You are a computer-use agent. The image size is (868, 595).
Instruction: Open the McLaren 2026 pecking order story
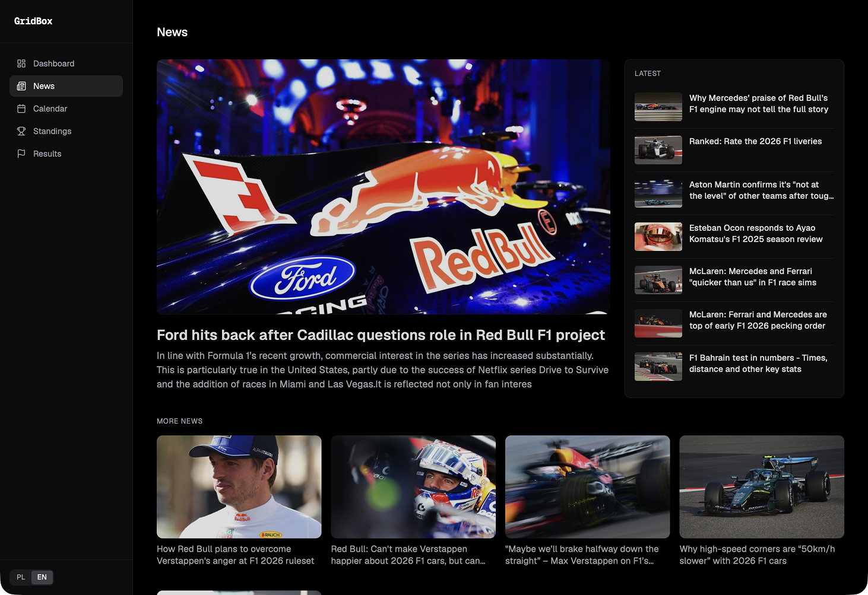click(758, 320)
